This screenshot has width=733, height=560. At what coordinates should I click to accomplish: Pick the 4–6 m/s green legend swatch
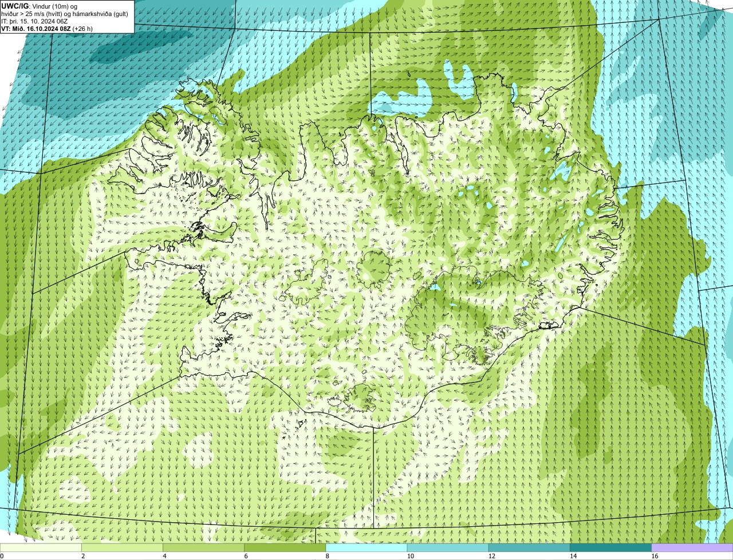(x=204, y=548)
